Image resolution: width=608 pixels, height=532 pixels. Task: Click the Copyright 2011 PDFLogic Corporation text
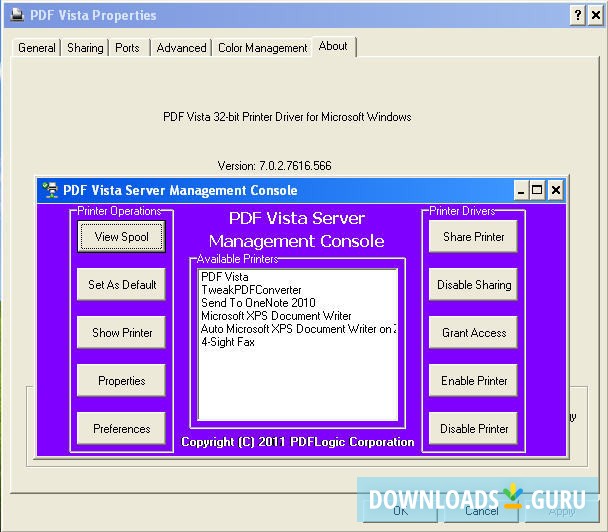[x=298, y=442]
